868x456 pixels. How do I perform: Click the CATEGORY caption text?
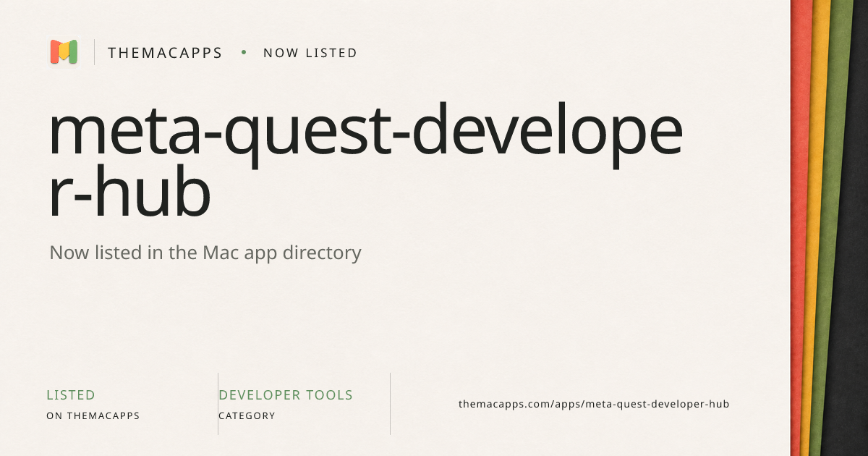coord(247,416)
